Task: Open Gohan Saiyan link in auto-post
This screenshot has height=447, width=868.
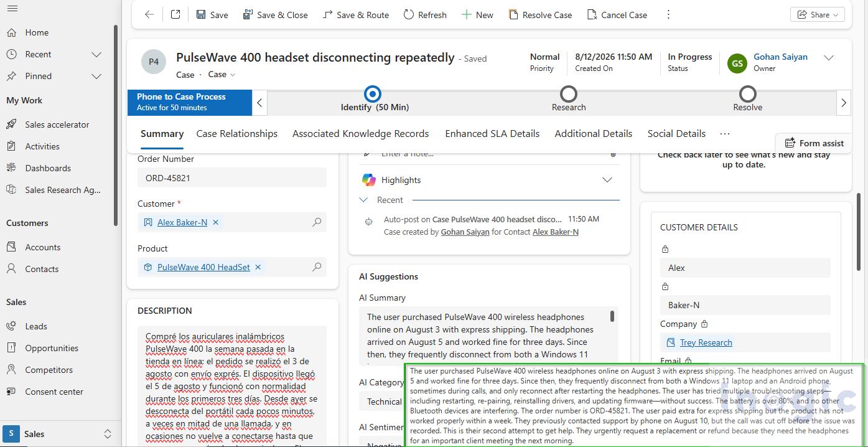Action: (465, 232)
